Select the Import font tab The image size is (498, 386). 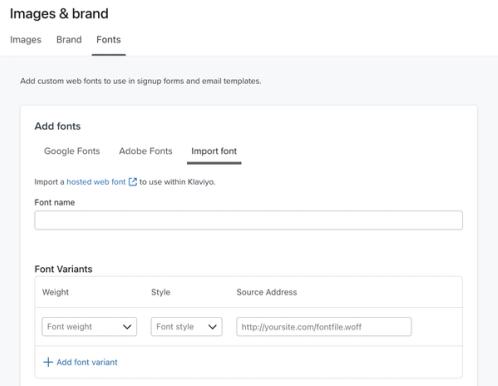214,151
